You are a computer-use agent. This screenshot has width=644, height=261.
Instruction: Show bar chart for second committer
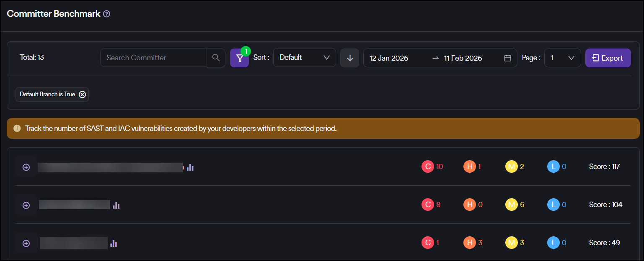(x=116, y=205)
